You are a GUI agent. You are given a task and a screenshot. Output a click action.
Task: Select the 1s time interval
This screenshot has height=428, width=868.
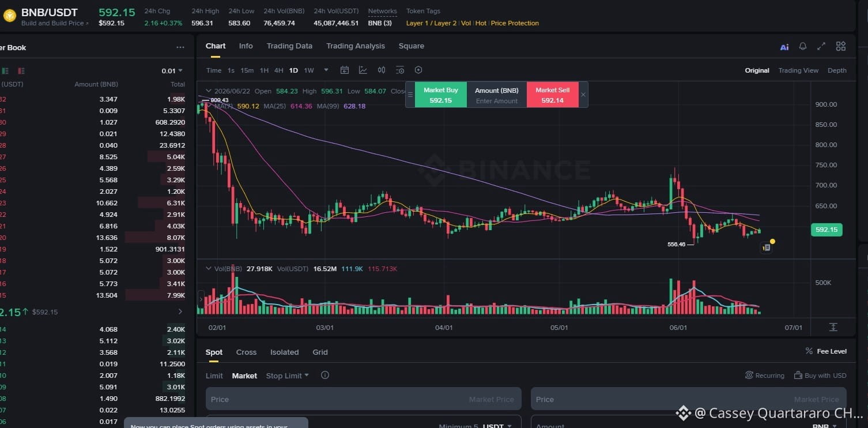(231, 70)
